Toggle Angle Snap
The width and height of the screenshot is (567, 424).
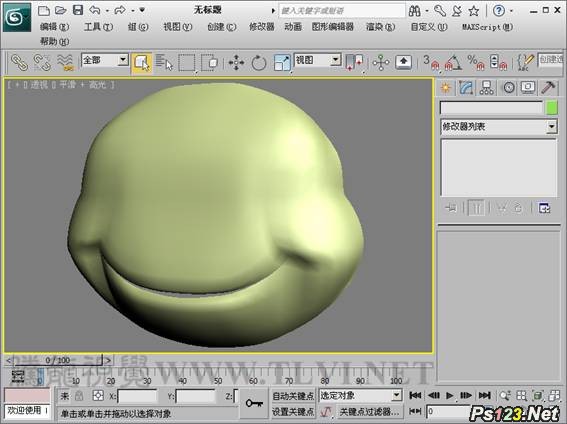tap(453, 63)
